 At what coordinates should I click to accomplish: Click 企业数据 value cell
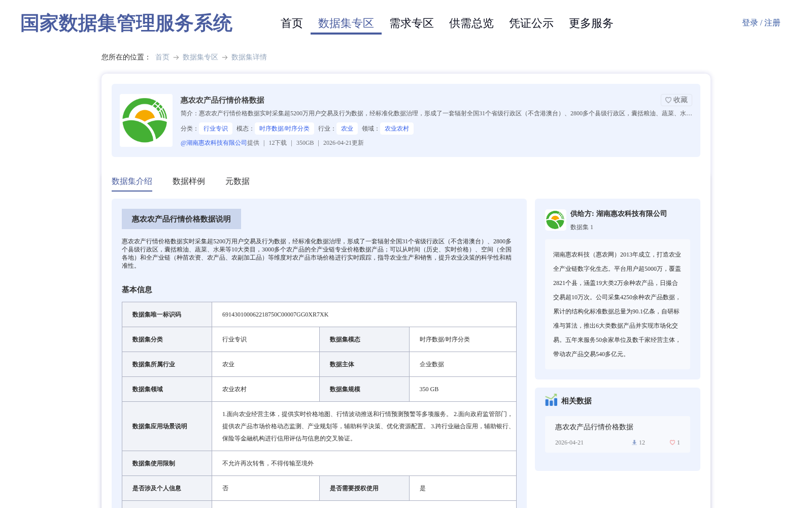click(463, 364)
